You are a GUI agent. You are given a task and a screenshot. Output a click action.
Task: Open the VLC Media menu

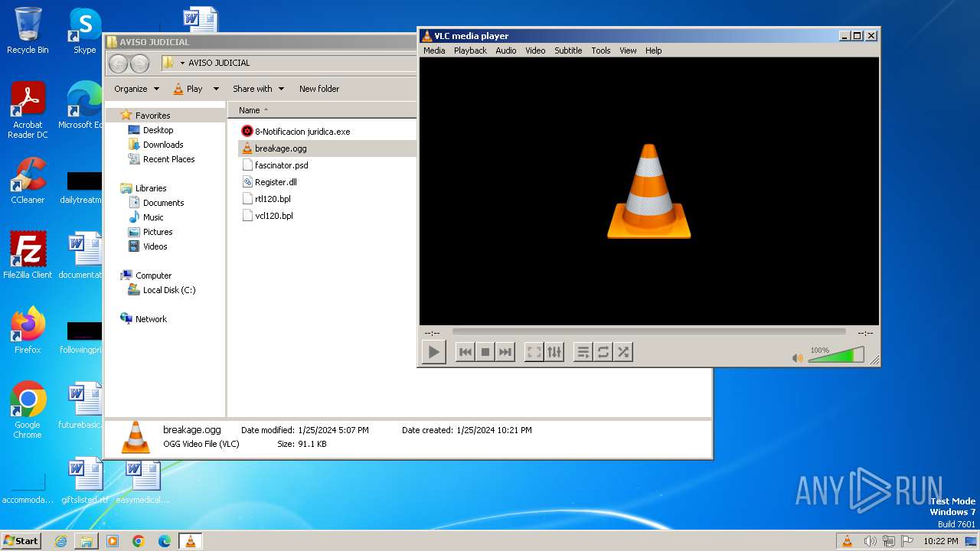pyautogui.click(x=434, y=51)
